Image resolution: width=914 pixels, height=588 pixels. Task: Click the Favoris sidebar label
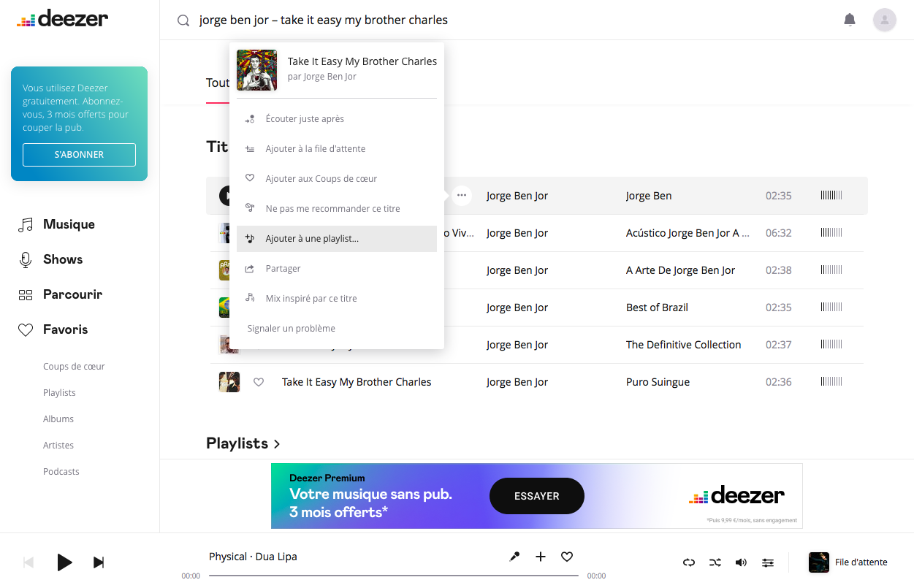click(x=65, y=329)
